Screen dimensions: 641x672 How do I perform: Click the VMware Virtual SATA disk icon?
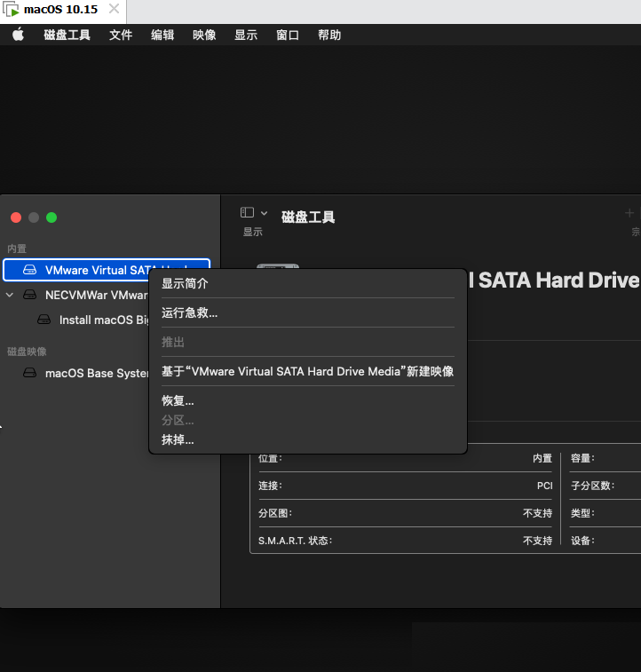(29, 270)
